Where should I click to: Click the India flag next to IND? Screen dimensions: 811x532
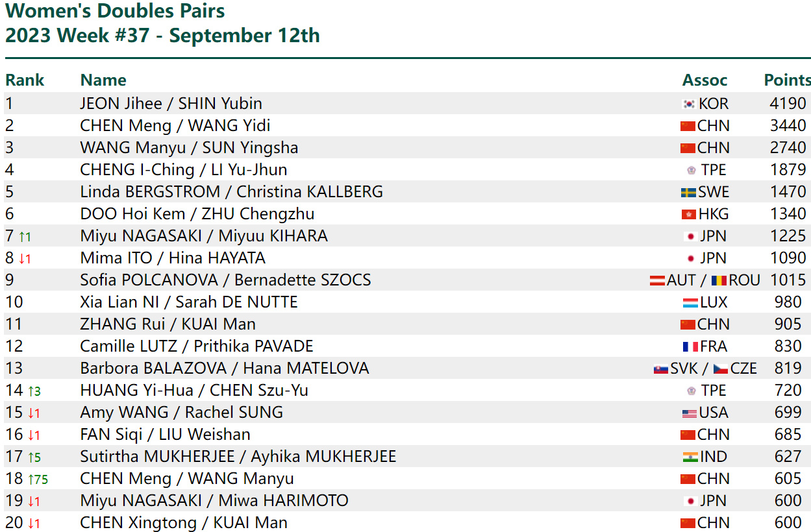pyautogui.click(x=690, y=457)
